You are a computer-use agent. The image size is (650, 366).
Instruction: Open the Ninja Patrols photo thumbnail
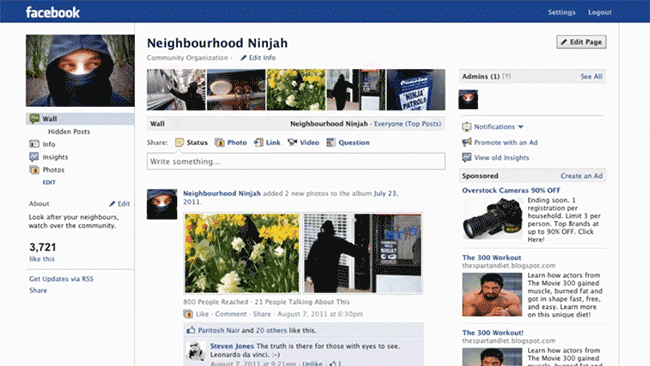[x=416, y=90]
